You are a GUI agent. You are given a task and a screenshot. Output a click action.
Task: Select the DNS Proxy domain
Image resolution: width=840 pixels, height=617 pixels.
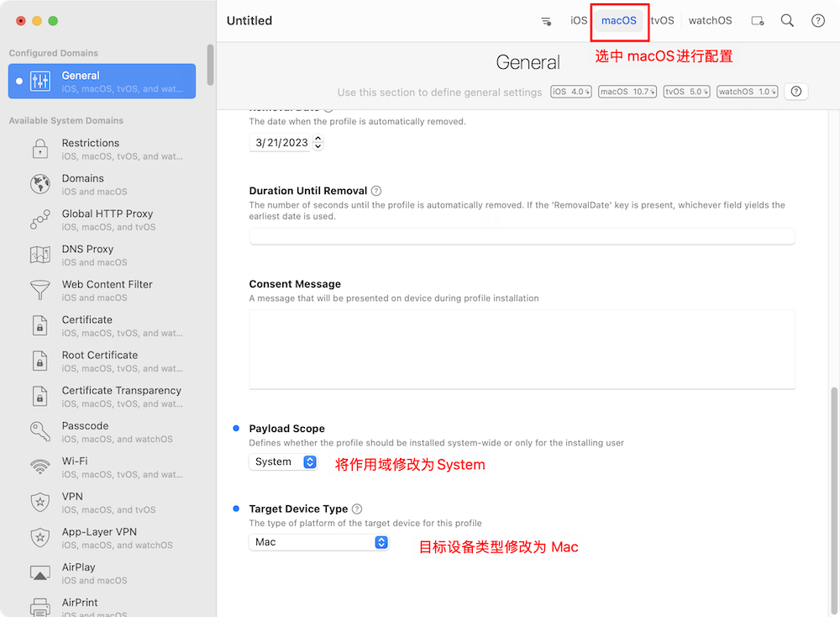tap(102, 256)
